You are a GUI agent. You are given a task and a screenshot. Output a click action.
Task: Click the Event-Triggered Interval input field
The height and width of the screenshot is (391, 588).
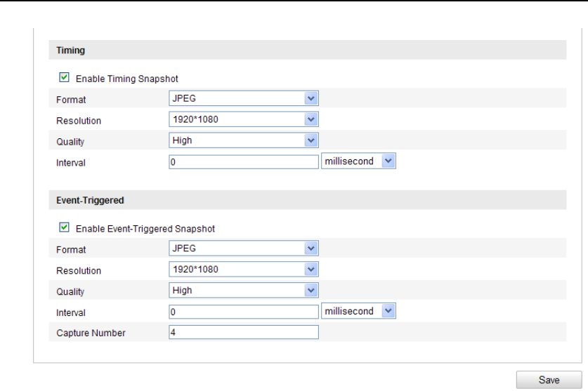point(244,312)
